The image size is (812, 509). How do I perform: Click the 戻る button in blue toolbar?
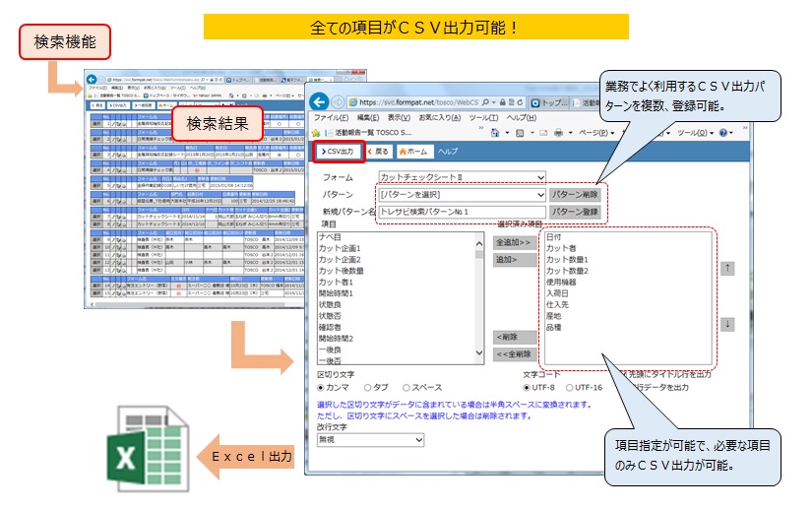(x=378, y=152)
